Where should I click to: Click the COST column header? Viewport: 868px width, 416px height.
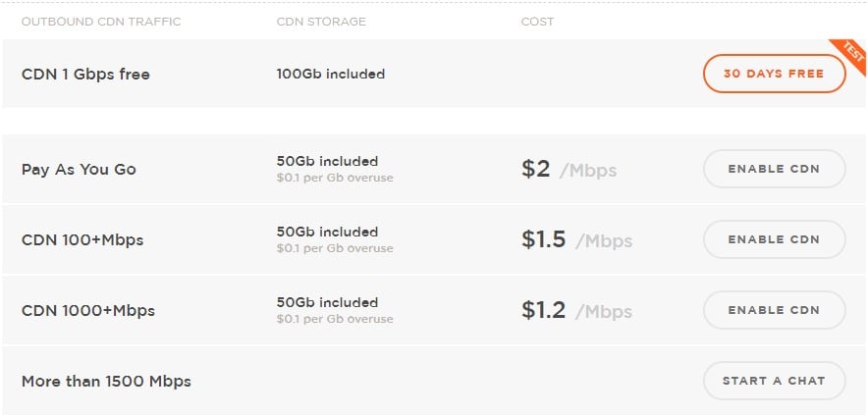pos(537,23)
